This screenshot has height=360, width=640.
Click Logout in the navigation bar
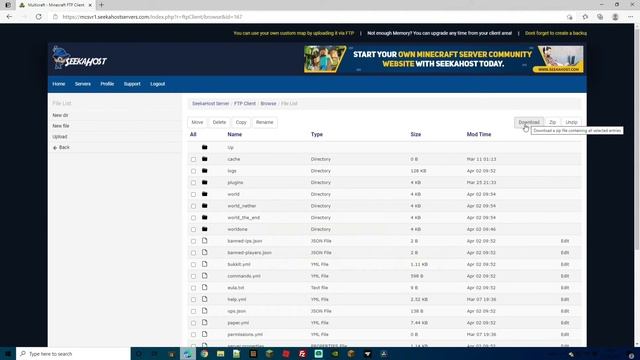coord(158,84)
